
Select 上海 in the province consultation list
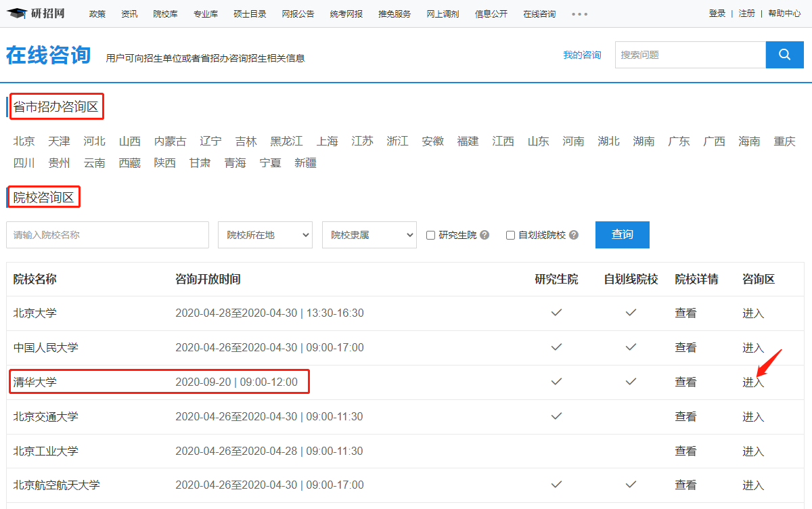pos(327,141)
